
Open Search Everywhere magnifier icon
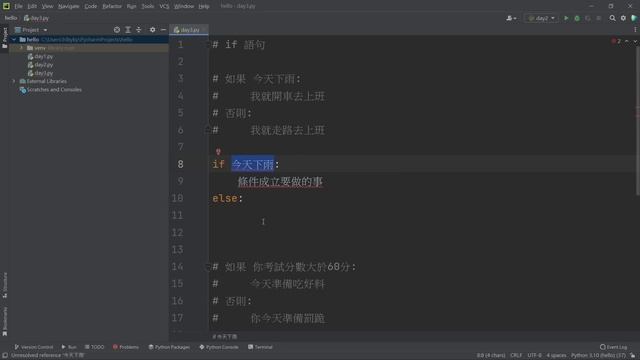[612, 18]
